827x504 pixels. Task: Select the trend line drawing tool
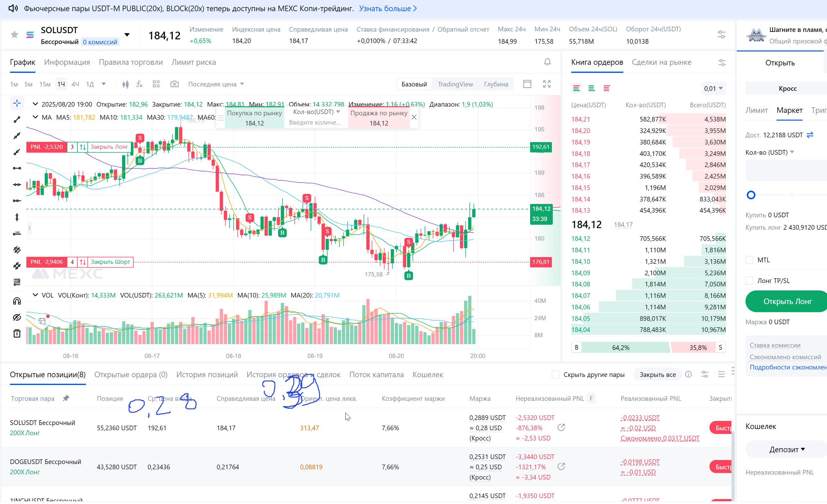(x=17, y=120)
